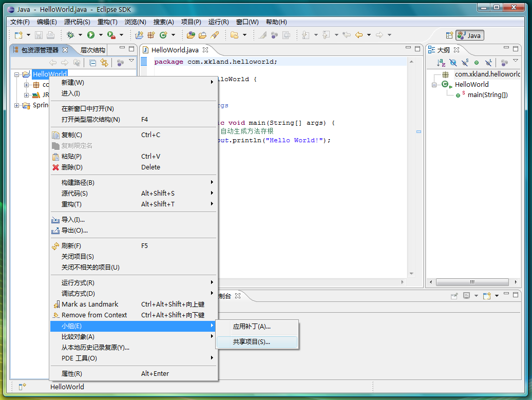Select the Java perspective button

click(x=470, y=35)
